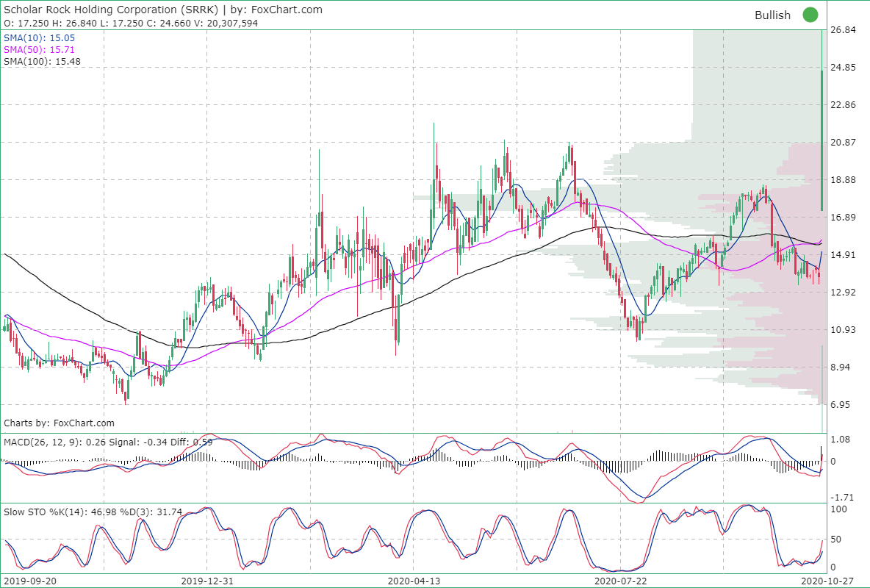Select the SMA(10): 15.05 legend

point(39,37)
